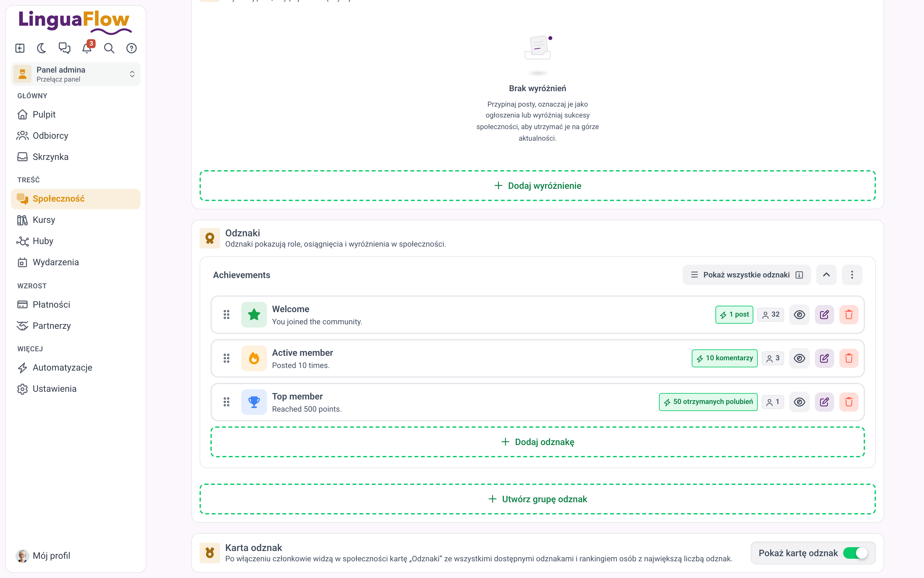
Task: Collapse the Achievements group chevron
Action: click(826, 275)
